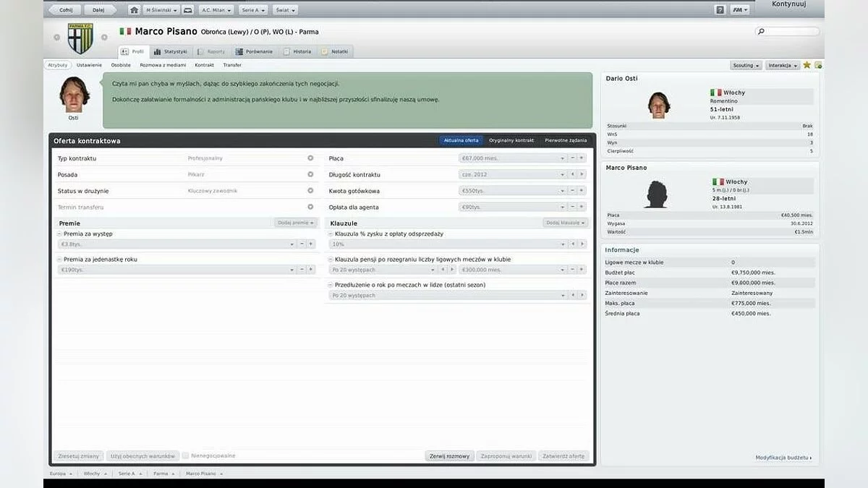Open the Kwota gotówkowa €550tys. dropdown
This screenshot has width=868, height=488.
512,191
